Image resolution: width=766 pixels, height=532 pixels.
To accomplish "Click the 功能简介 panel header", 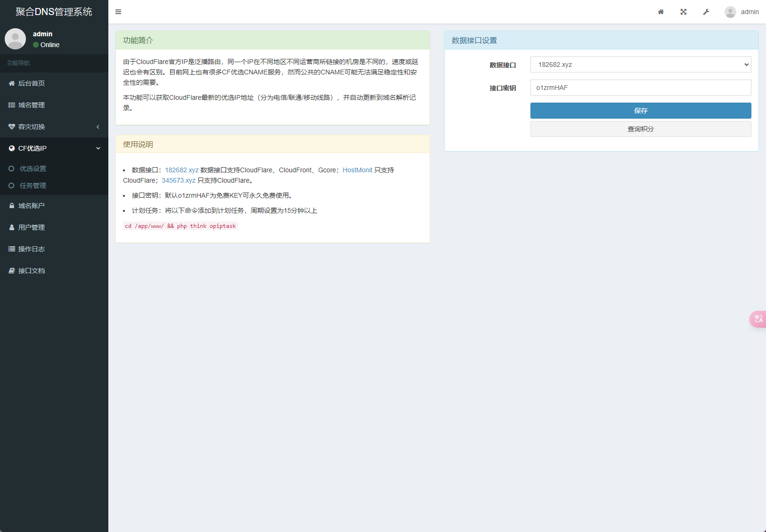I will tap(273, 40).
